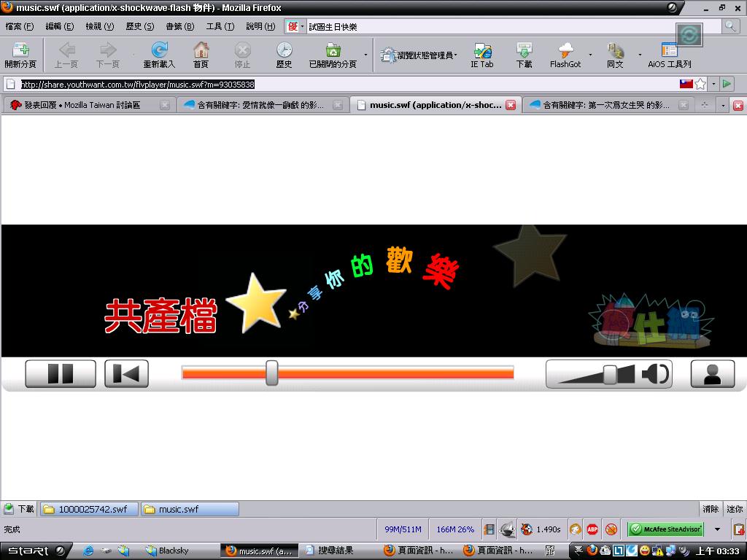Restart track with the rewind button

tap(126, 374)
